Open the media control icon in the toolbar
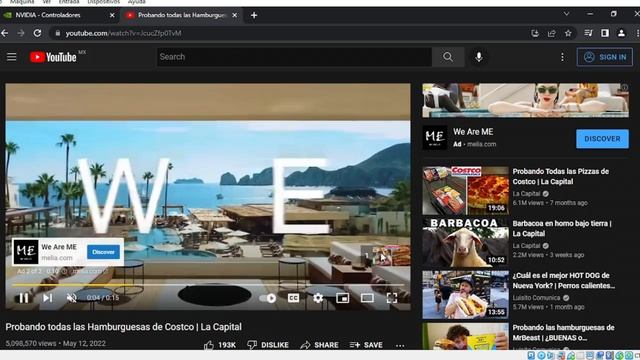The image size is (640, 360). pyautogui.click(x=588, y=33)
